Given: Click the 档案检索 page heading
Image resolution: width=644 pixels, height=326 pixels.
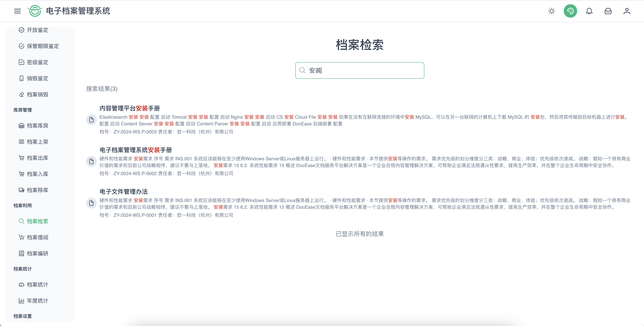Looking at the screenshot, I should click(x=359, y=45).
